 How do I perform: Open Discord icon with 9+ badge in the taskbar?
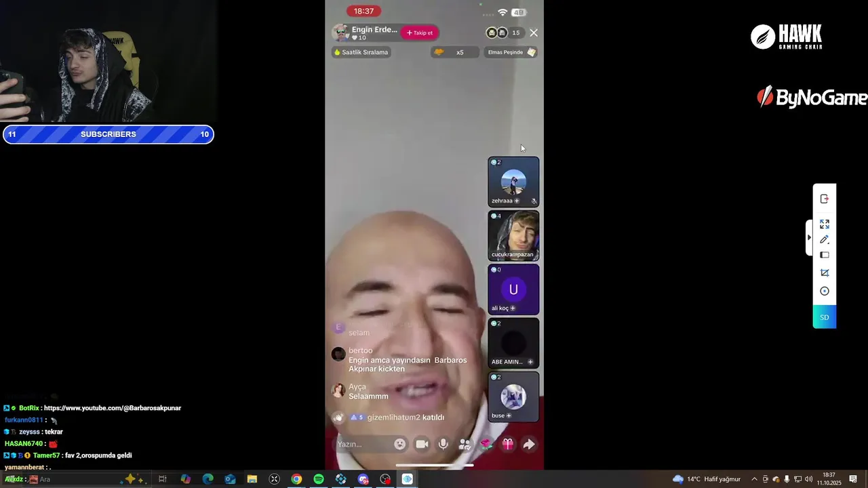(363, 479)
